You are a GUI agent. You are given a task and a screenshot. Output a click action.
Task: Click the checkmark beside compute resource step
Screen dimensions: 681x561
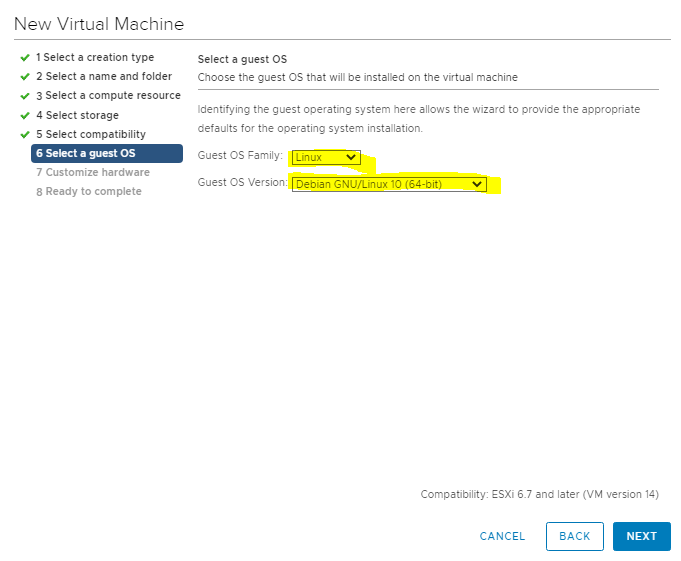point(24,96)
